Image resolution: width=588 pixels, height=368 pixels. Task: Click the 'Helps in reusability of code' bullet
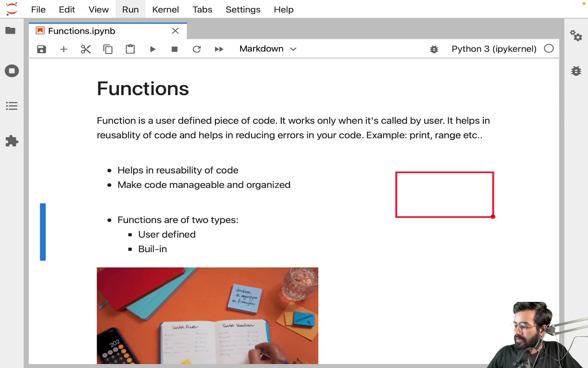point(178,170)
